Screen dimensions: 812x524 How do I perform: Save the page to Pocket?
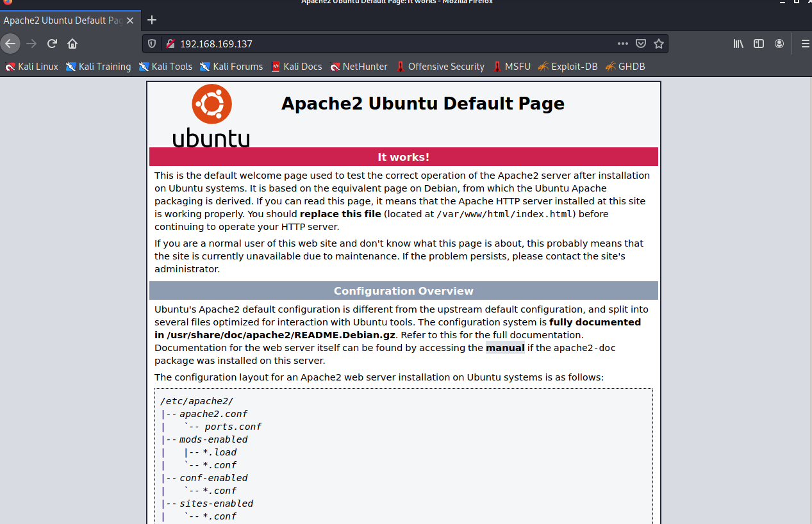pos(641,44)
